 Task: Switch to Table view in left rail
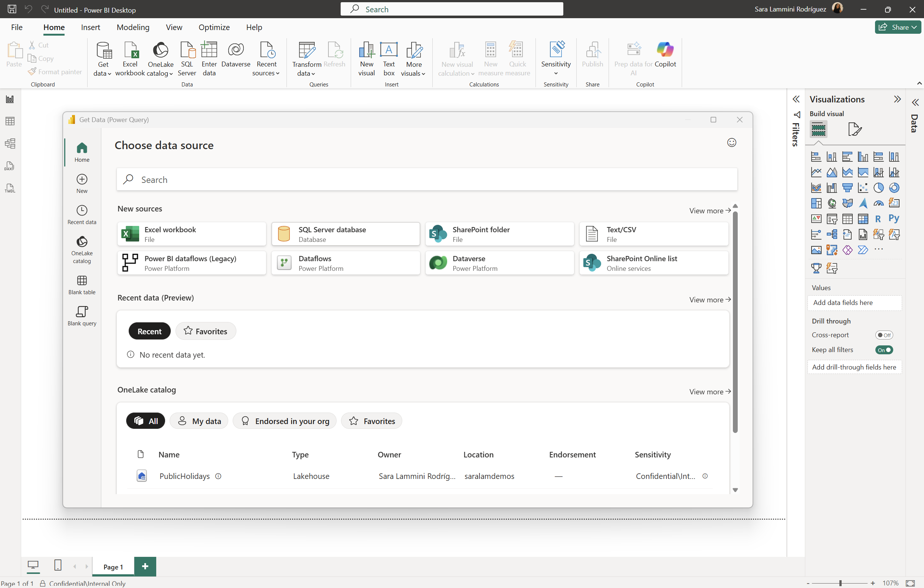[10, 121]
